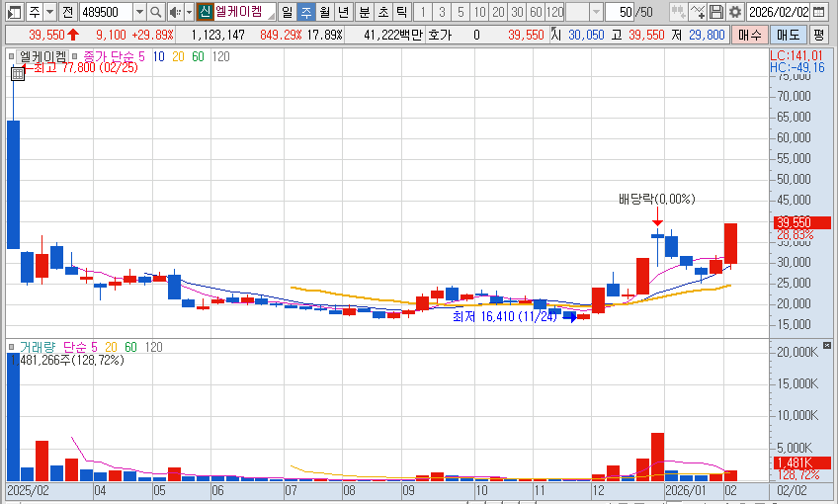Viewport: 838px width, 504px height.
Task: Click the 배당락(0.00%) label
Action: (657, 199)
